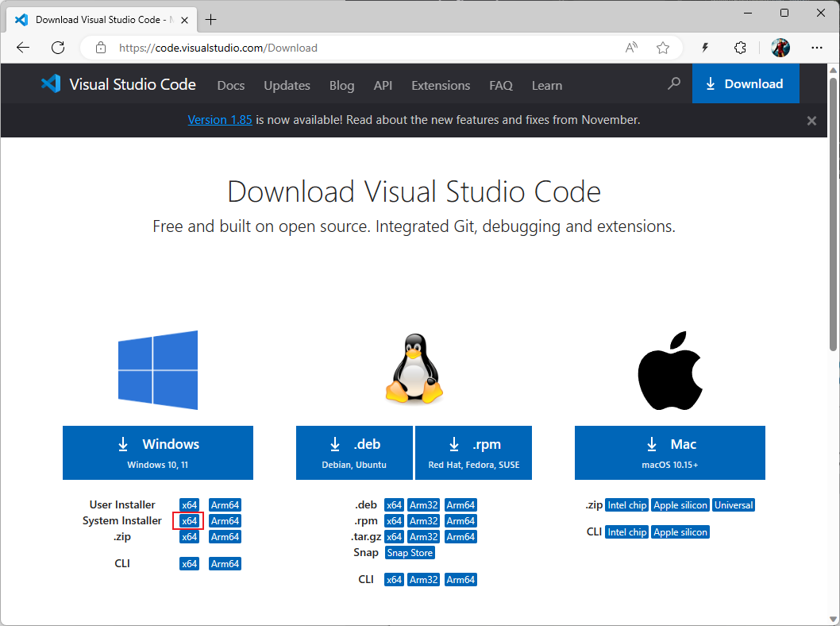Viewport: 840px width, 626px height.
Task: Open a new browser tab
Action: (x=211, y=20)
